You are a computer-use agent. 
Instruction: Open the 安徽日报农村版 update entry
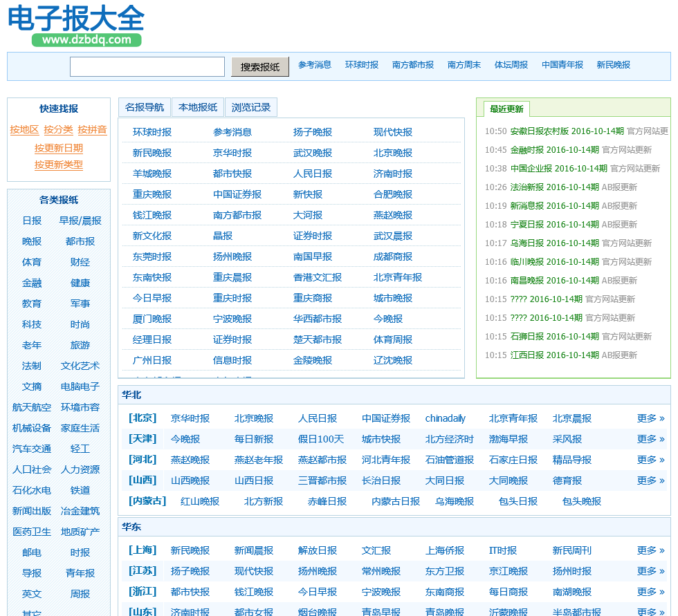coord(567,131)
